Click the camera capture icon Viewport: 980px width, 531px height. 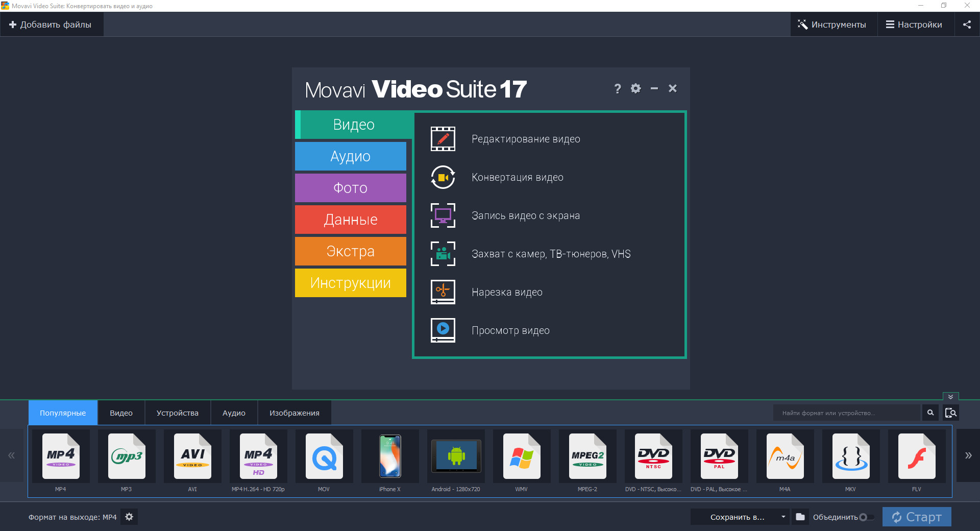tap(443, 254)
